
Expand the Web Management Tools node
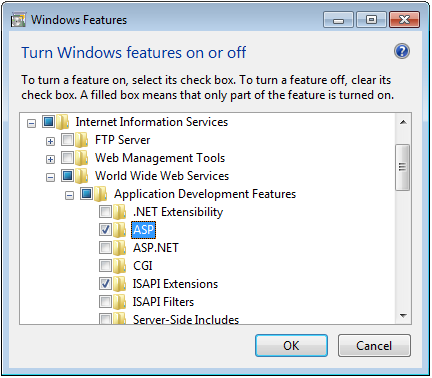(50, 160)
